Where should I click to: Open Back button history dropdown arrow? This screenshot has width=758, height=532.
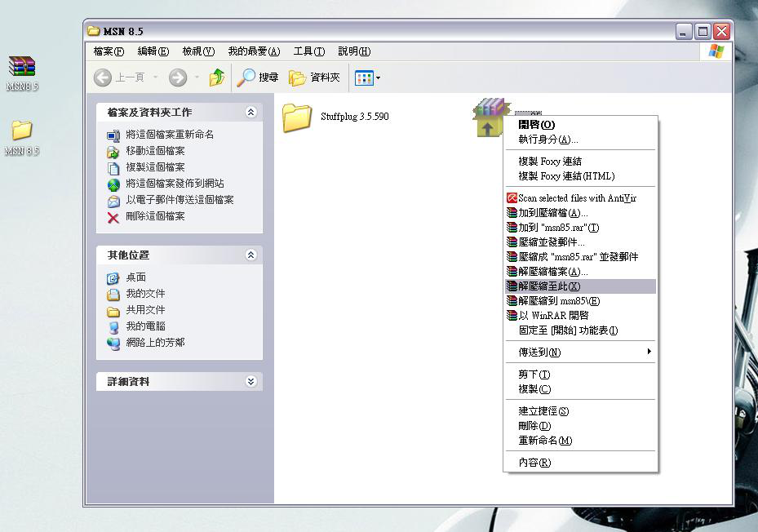pyautogui.click(x=155, y=78)
